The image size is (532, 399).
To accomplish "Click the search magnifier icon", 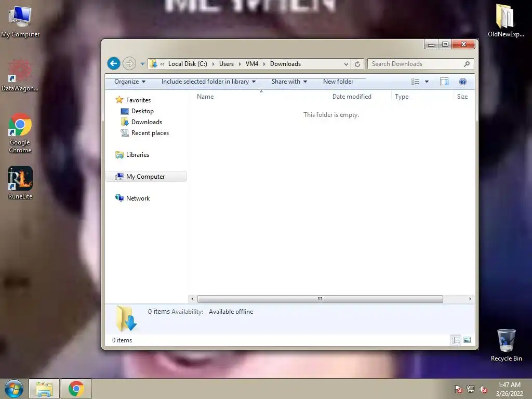I will pos(467,64).
